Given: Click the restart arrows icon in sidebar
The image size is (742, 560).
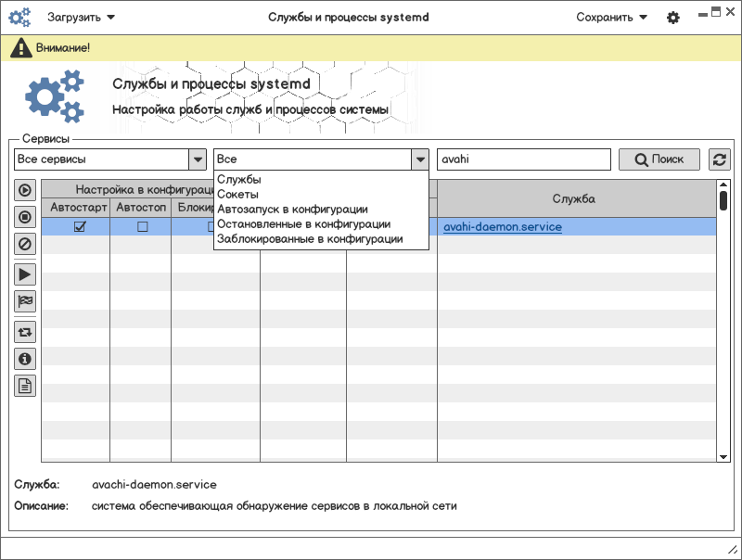Looking at the screenshot, I should 25,331.
